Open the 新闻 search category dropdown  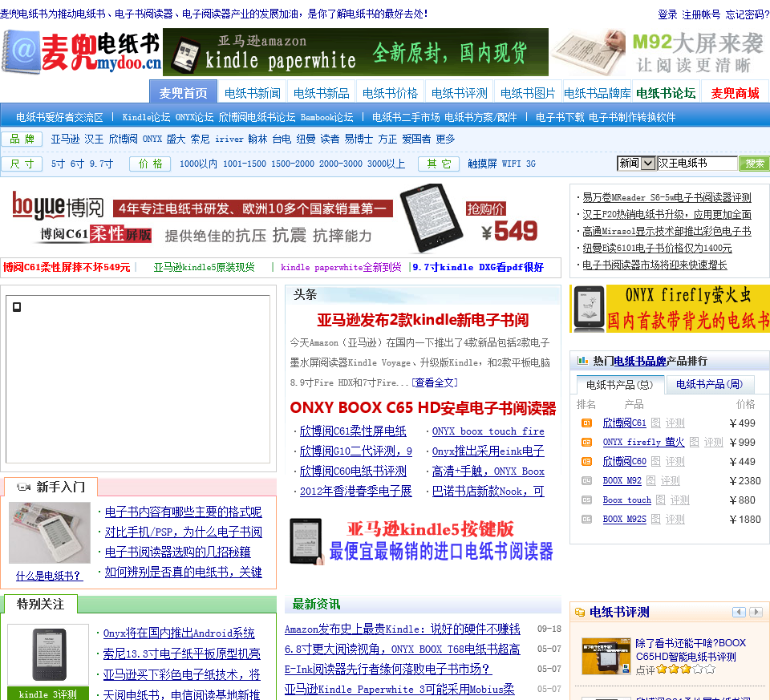[636, 163]
